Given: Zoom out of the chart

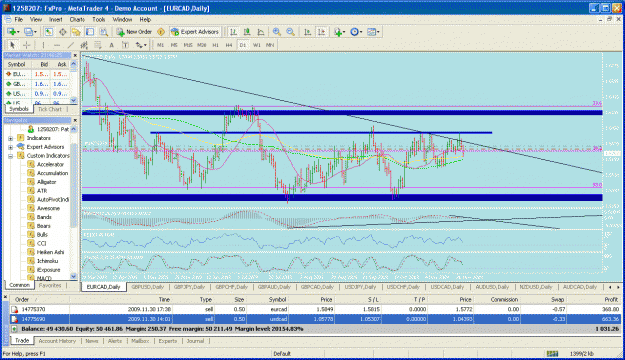Looking at the screenshot, I should click(x=291, y=32).
